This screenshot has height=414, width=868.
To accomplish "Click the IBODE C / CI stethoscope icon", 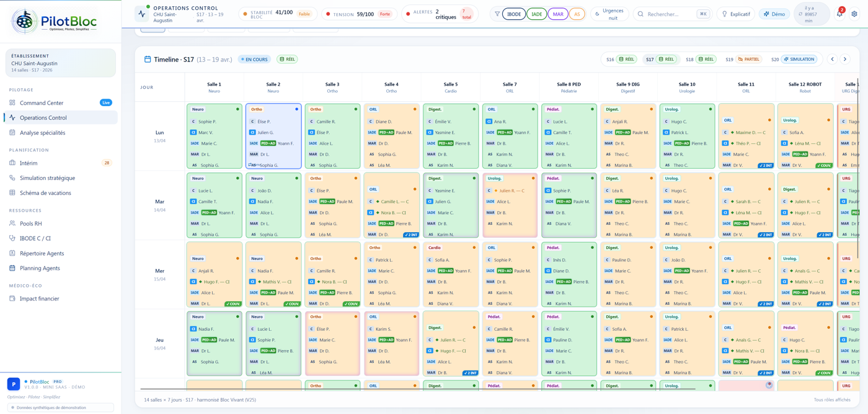I will pos(12,238).
